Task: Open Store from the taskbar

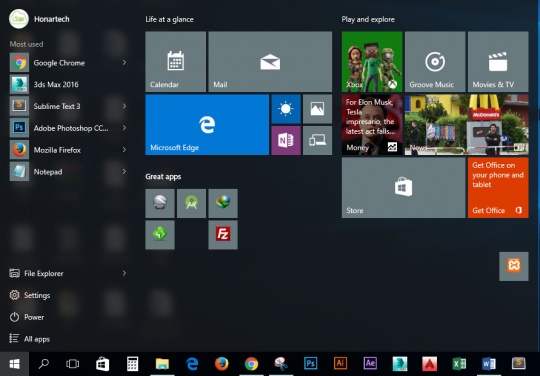Action: point(102,364)
